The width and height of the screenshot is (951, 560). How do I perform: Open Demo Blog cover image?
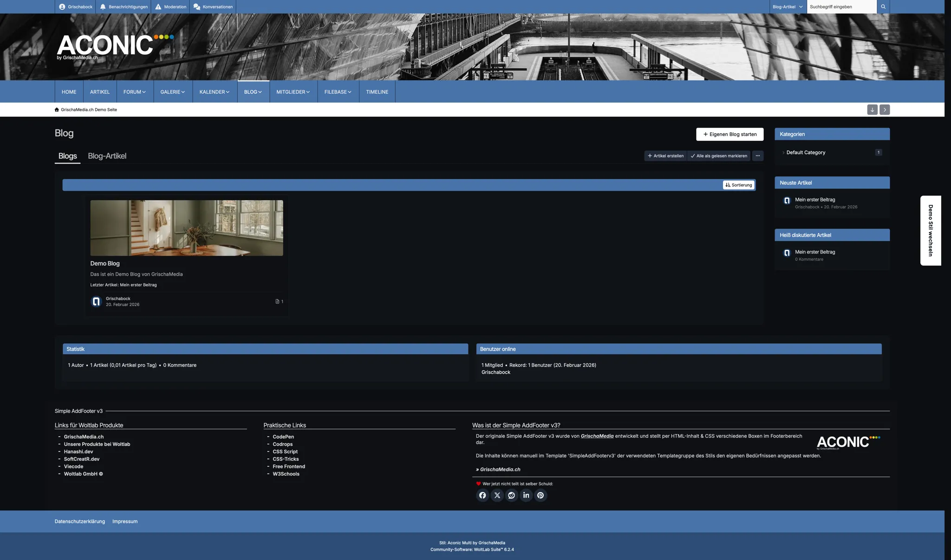coord(187,228)
